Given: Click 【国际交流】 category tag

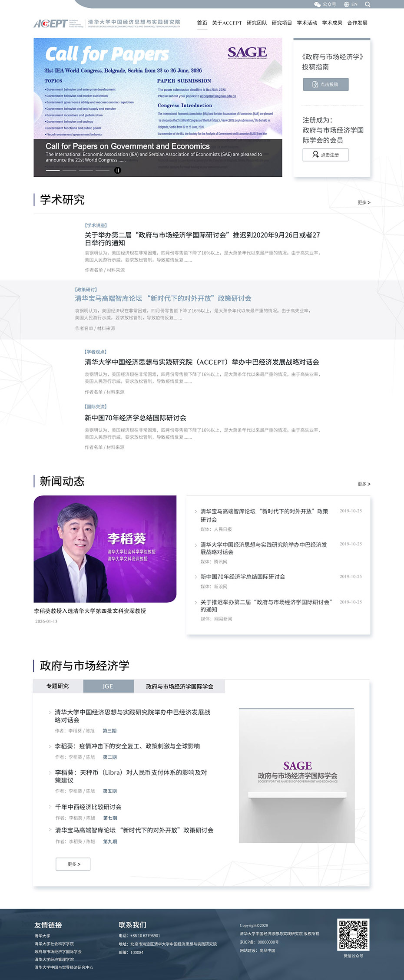Looking at the screenshot, I should 96,406.
